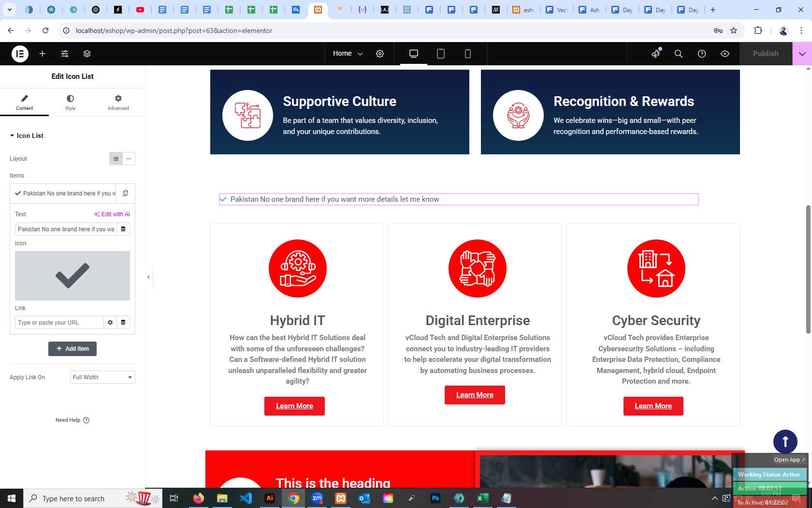The image size is (812, 508).
Task: Preview changes with eye icon
Action: (725, 54)
